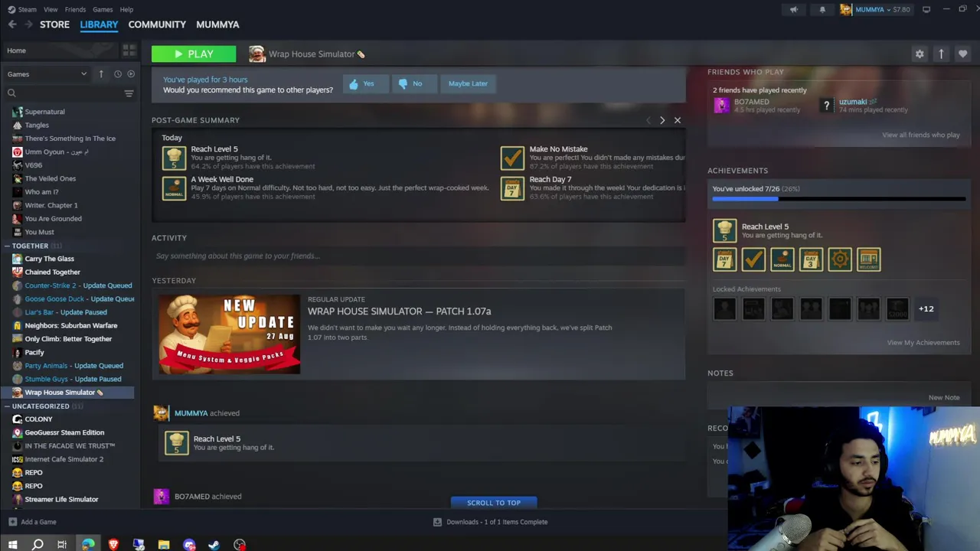Open the Games menu

(x=103, y=9)
